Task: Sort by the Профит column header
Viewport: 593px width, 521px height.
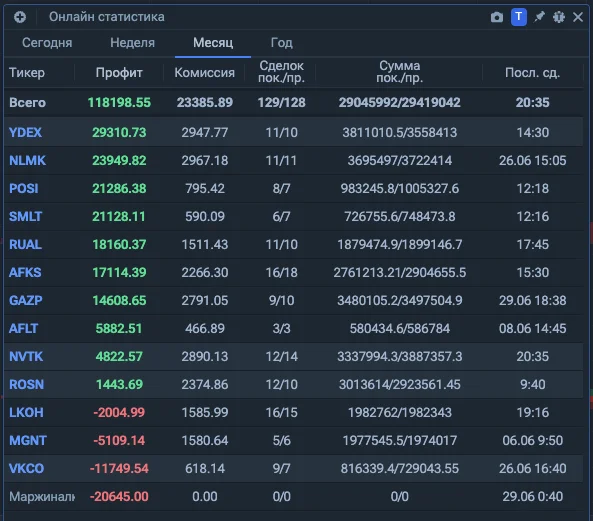Action: click(119, 73)
